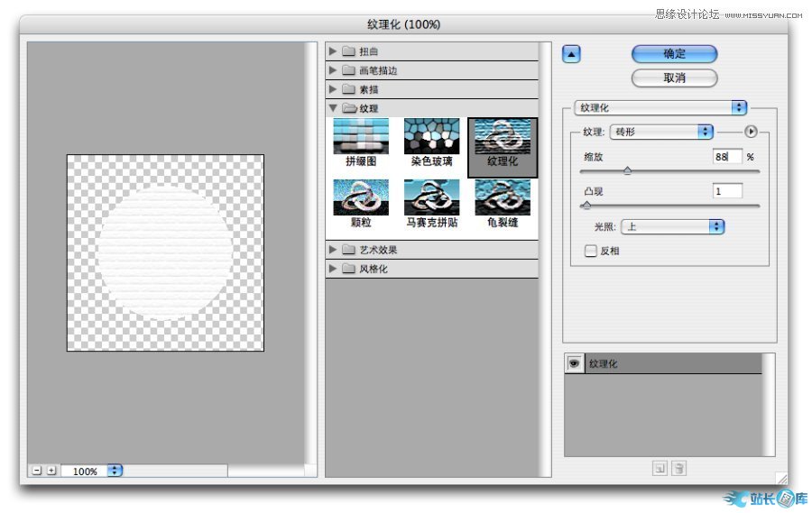The height and width of the screenshot is (513, 812).
Task: Click the delete effect layer trash icon
Action: coord(679,468)
